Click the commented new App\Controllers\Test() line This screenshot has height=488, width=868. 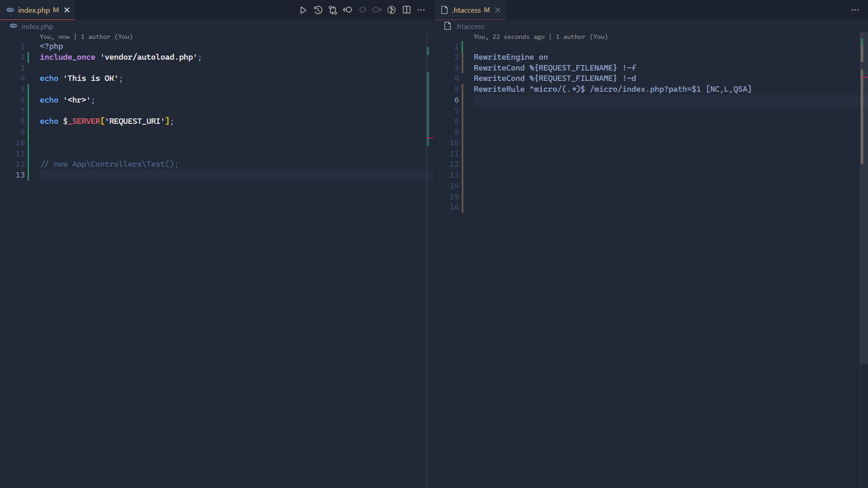109,164
